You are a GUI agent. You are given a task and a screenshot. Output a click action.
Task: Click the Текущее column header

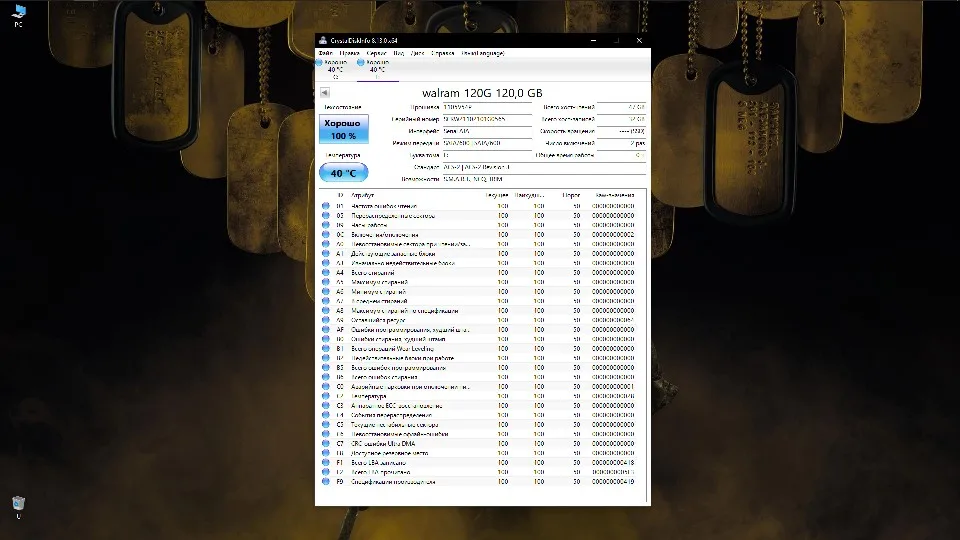(497, 195)
